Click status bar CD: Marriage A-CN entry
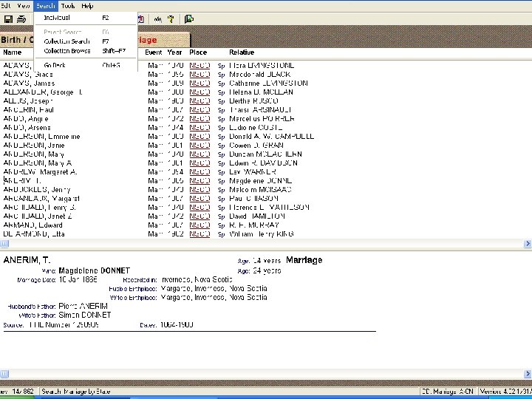The height and width of the screenshot is (399, 532). [447, 392]
